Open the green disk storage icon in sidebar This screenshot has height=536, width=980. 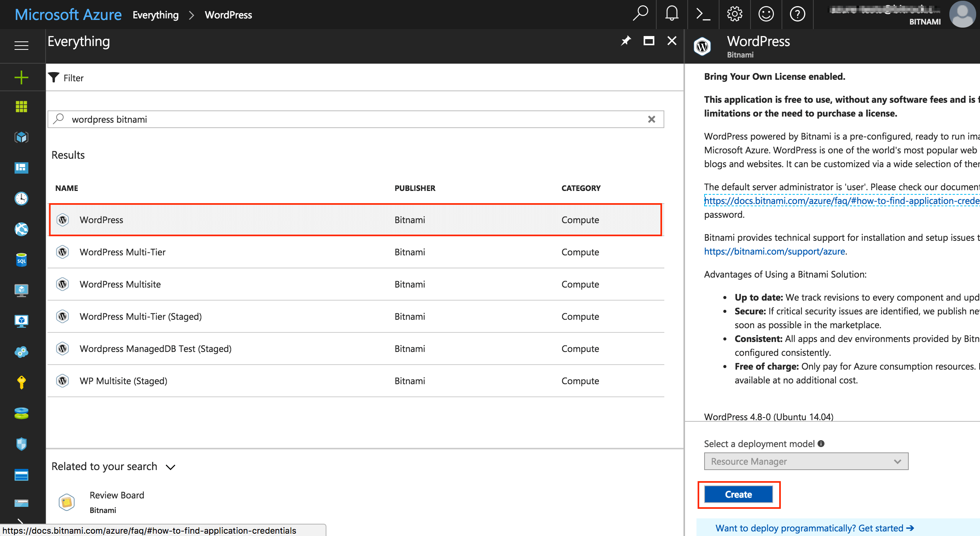click(21, 413)
